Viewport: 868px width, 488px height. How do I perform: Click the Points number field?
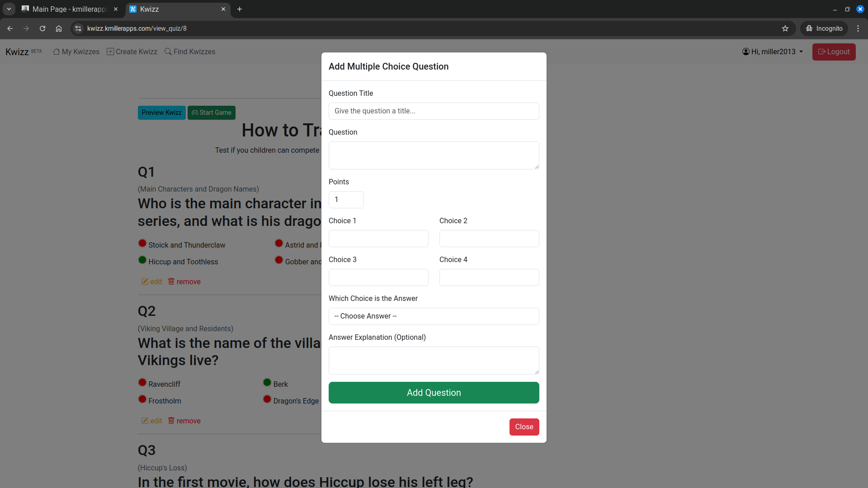pos(346,200)
